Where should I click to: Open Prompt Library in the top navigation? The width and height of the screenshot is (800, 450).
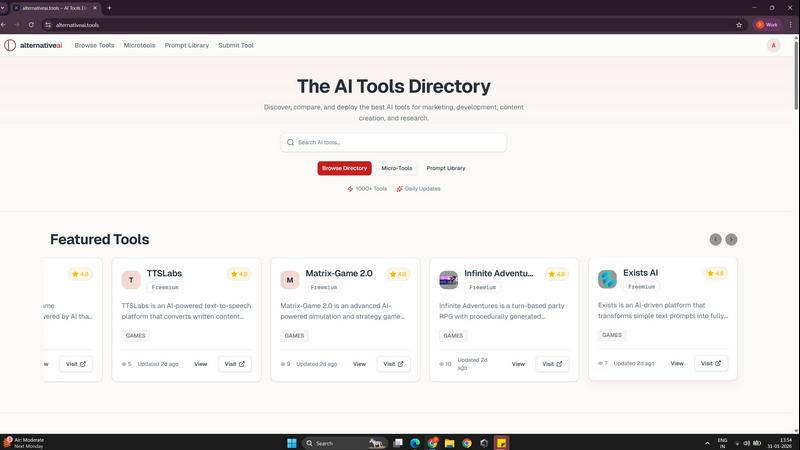187,45
